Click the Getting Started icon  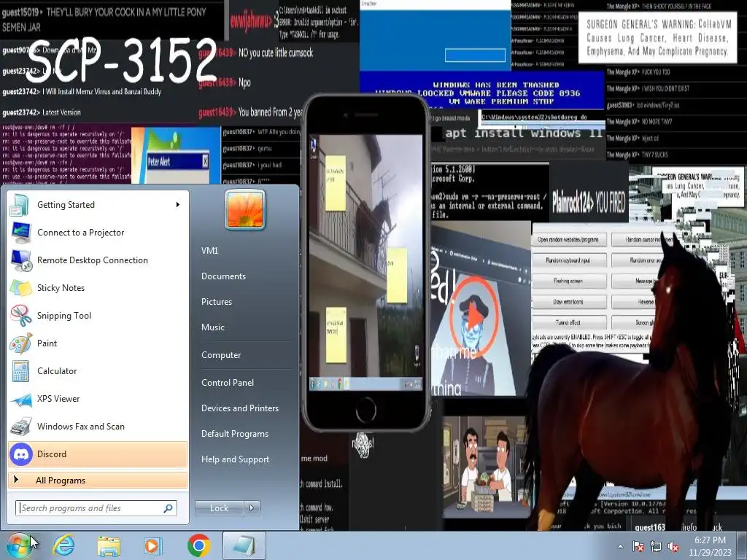[x=19, y=205]
